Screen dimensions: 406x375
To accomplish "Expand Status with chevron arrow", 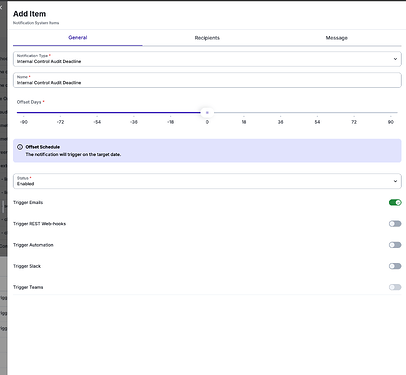I will pyautogui.click(x=395, y=181).
